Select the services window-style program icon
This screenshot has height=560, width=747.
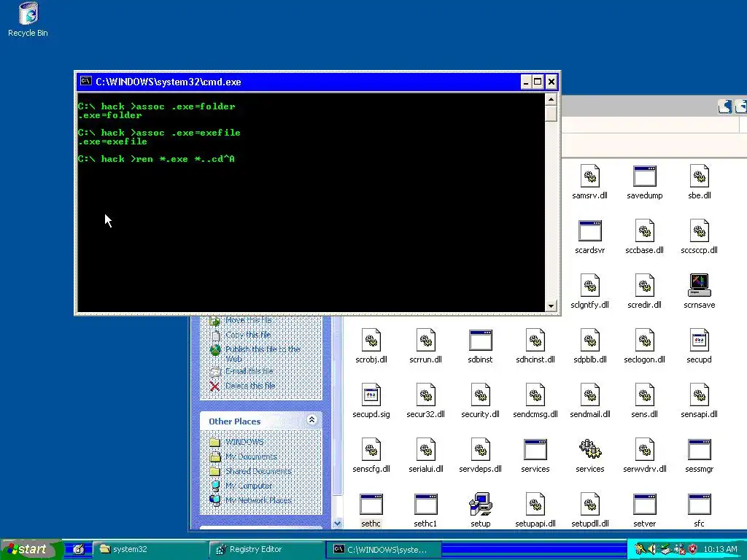click(535, 450)
